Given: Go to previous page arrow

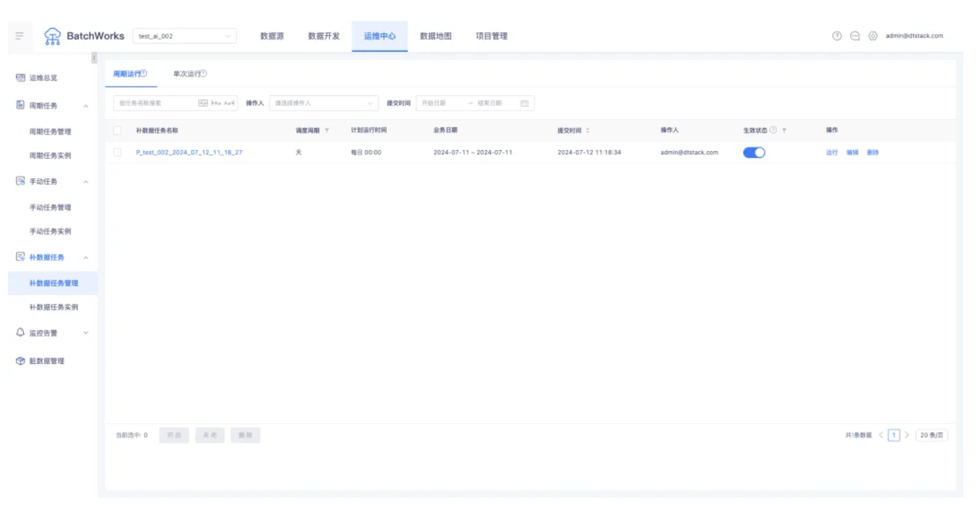Looking at the screenshot, I should point(881,435).
